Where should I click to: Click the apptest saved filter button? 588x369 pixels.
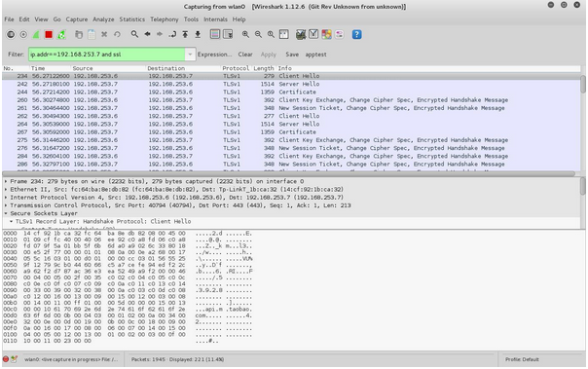315,55
